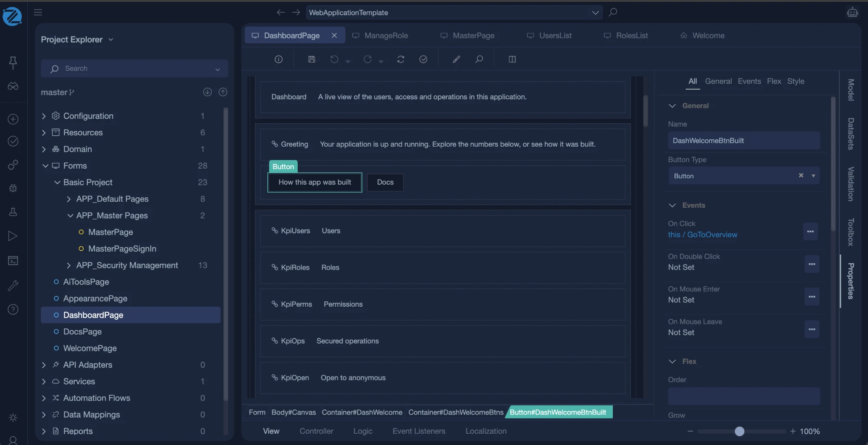Click the info icon in the editor toolbar

[x=279, y=59]
